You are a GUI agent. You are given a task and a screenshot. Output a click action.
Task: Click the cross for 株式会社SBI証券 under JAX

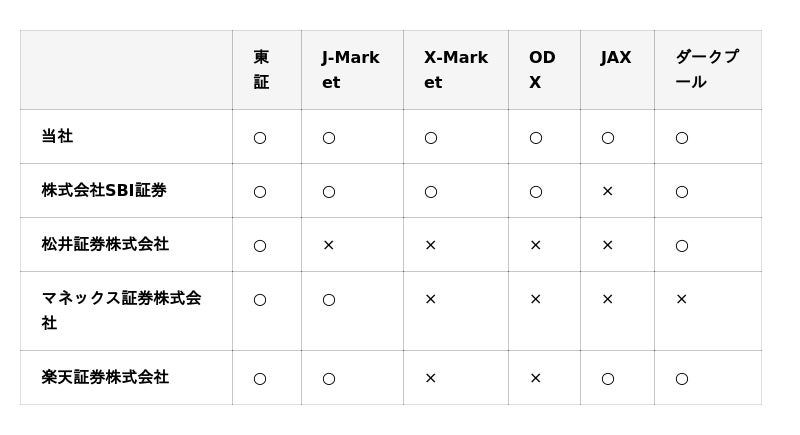[607, 191]
